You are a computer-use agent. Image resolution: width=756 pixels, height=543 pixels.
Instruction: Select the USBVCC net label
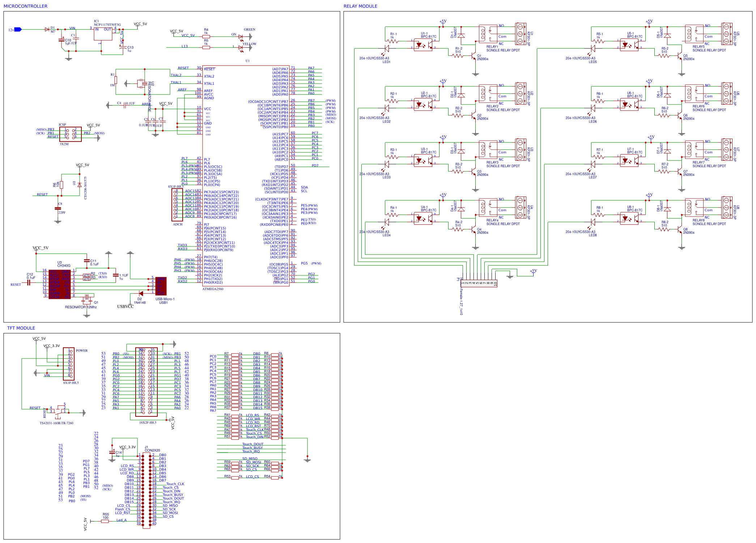tap(126, 306)
